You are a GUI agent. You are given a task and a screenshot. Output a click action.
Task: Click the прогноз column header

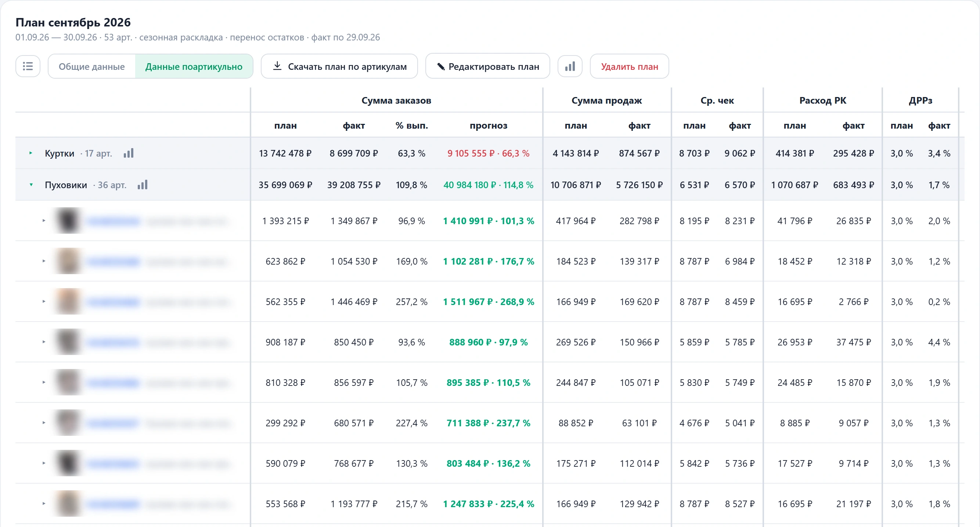click(489, 126)
